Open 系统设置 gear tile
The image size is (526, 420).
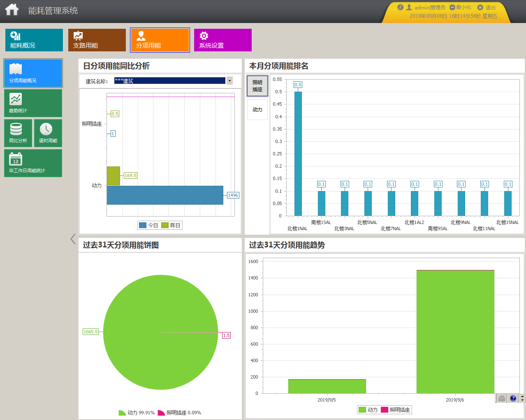(x=223, y=40)
